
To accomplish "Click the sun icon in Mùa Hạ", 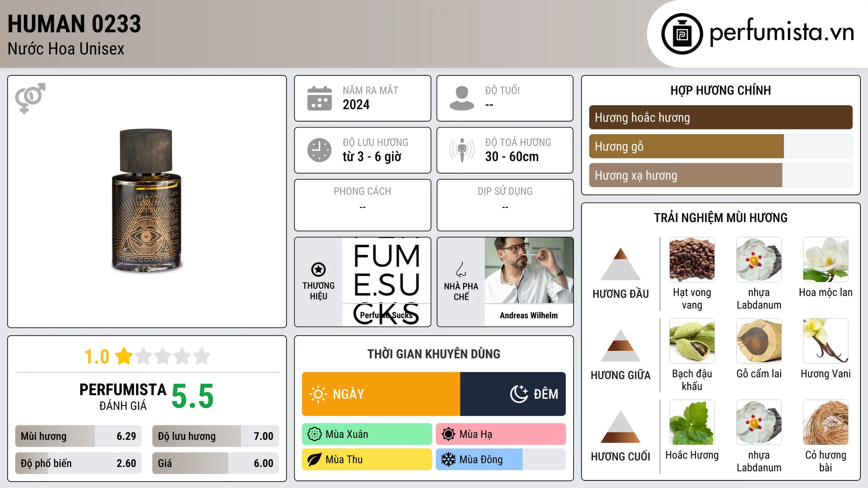I will pos(448,434).
